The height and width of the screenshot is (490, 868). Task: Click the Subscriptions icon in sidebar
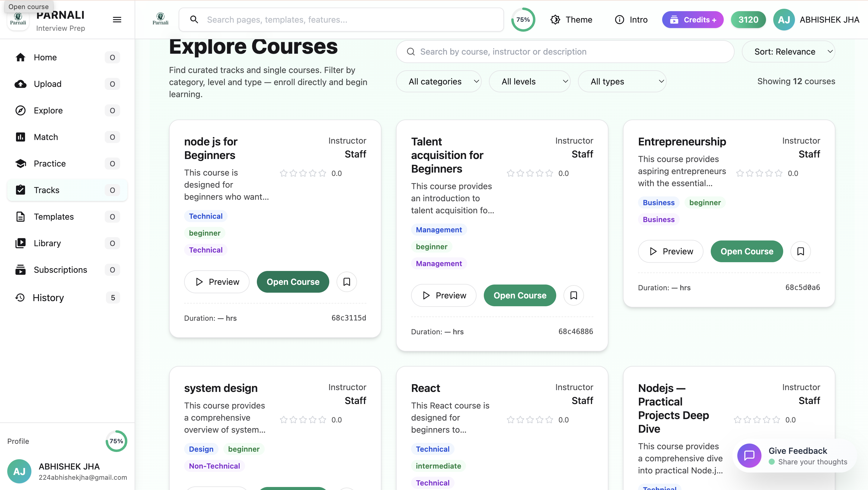click(x=21, y=270)
